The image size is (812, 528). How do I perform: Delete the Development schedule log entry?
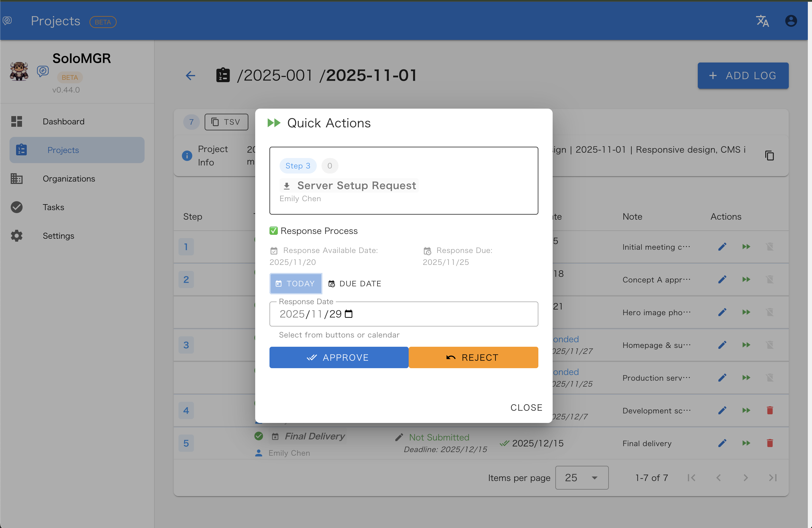click(x=770, y=410)
